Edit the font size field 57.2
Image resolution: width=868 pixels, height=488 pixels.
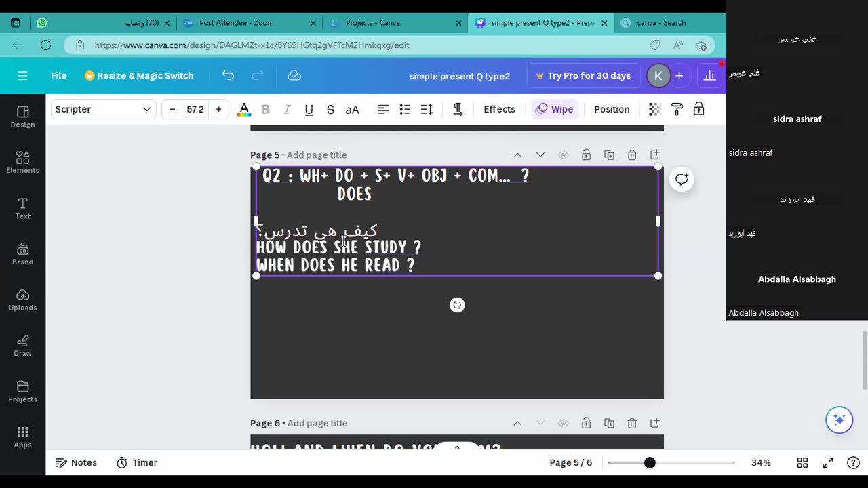[195, 109]
